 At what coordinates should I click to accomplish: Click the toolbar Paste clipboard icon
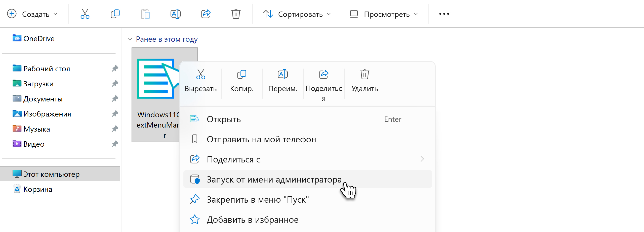click(145, 14)
